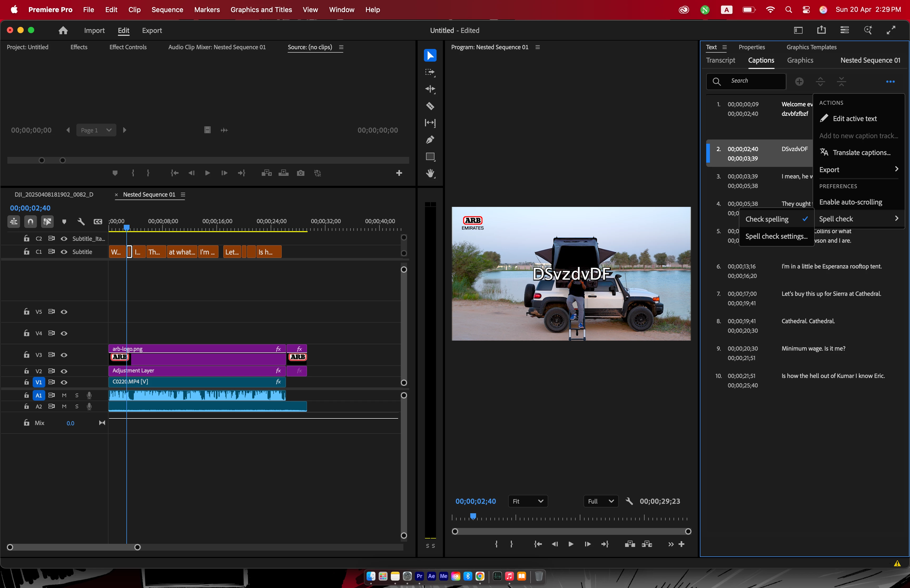Toggle Snap in timeline magnet button
910x588 pixels.
pyautogui.click(x=31, y=221)
